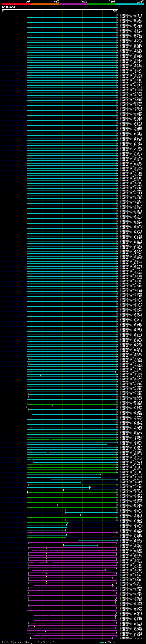This screenshot has height=644, width=146.
Task: Open hit UniRef100_B6T915
Action: pos(131,25)
